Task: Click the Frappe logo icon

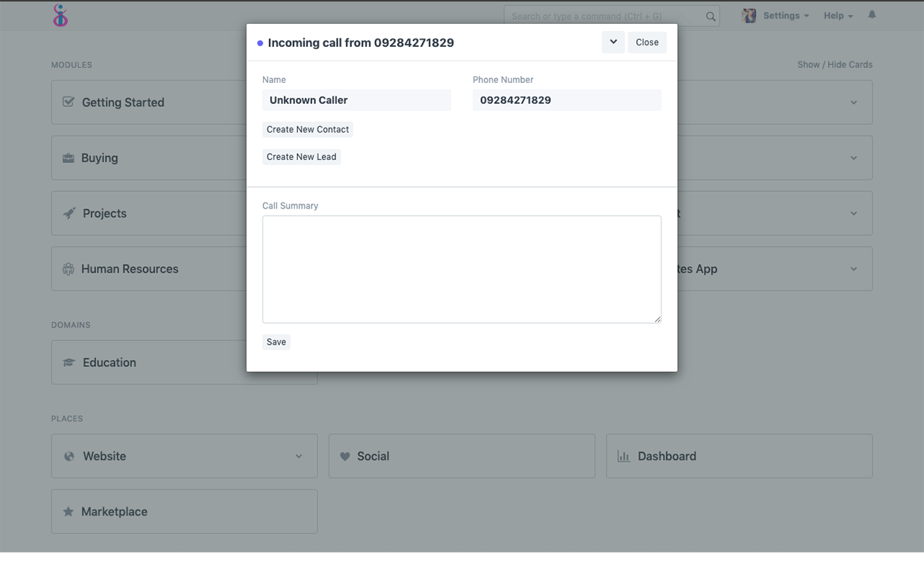Action: (x=61, y=15)
